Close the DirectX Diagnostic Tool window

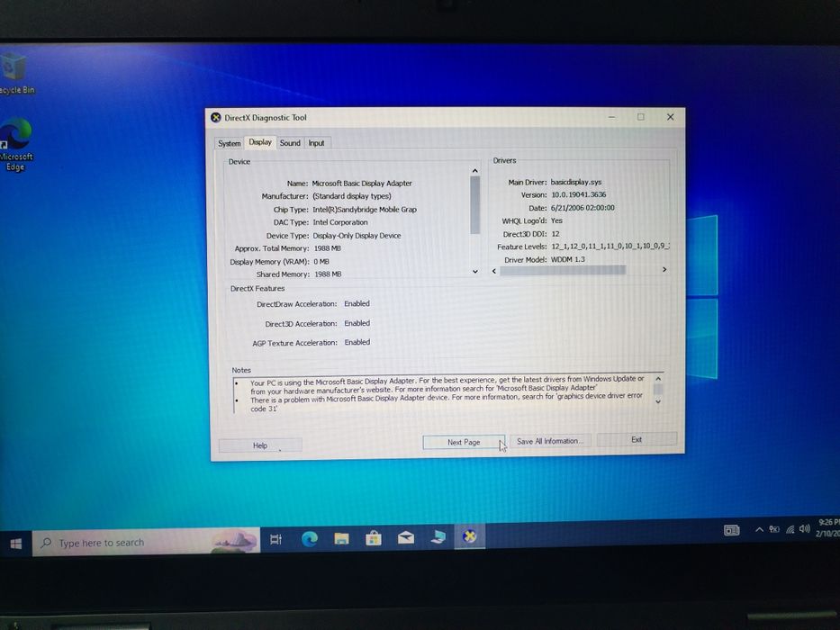[670, 117]
